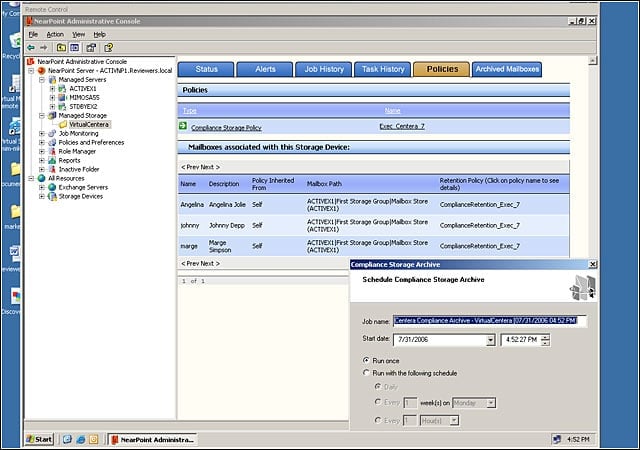Click the Storage Devices icon
Screen dimensions: 640x450
tap(52, 196)
